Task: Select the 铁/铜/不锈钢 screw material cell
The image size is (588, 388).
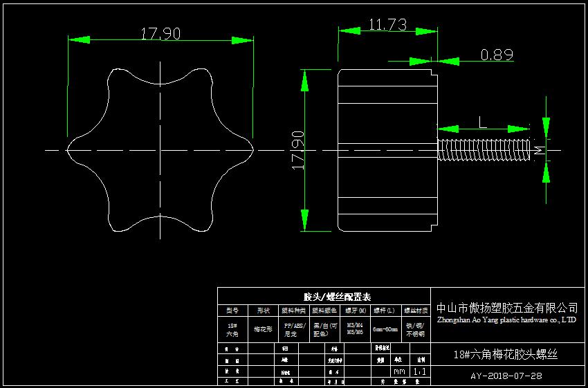Action: pos(416,329)
